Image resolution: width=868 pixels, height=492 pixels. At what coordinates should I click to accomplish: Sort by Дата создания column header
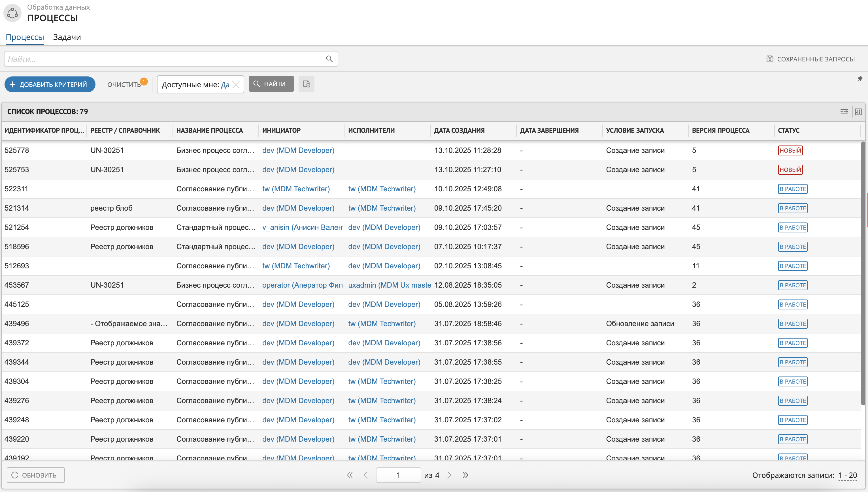pos(459,131)
